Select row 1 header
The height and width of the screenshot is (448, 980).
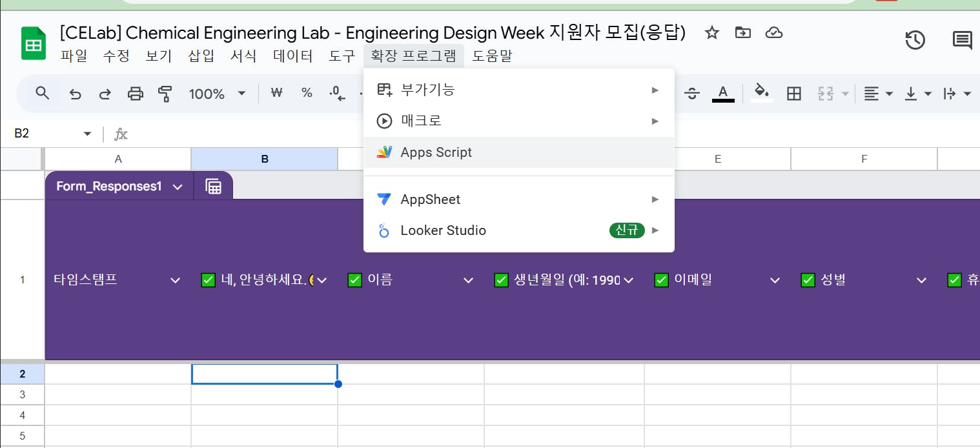coord(23,280)
